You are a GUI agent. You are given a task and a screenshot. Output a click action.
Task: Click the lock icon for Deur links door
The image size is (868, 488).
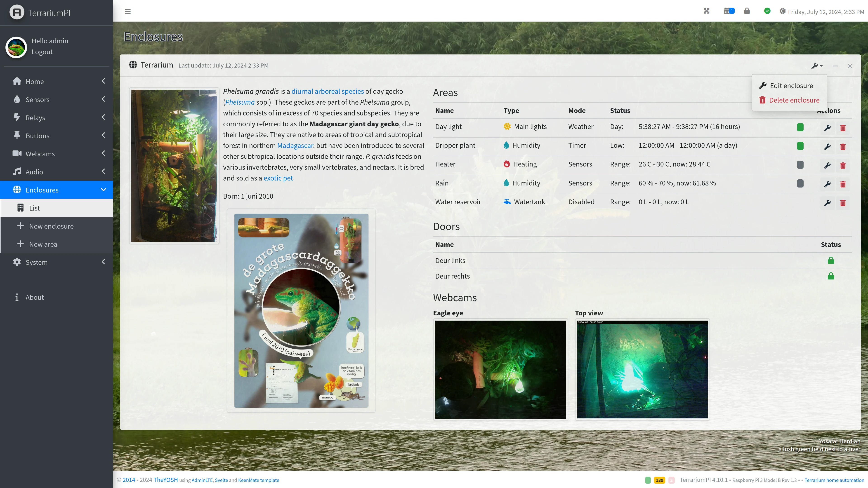[x=831, y=260]
